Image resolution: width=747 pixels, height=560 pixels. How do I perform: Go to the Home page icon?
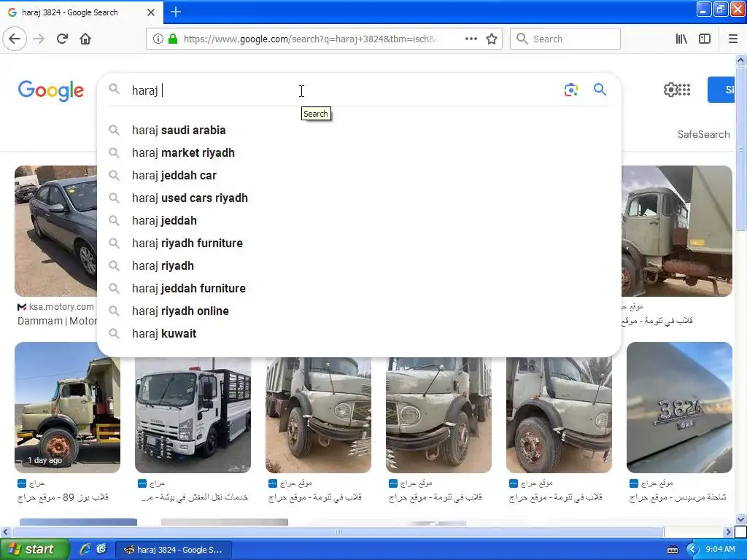click(85, 39)
